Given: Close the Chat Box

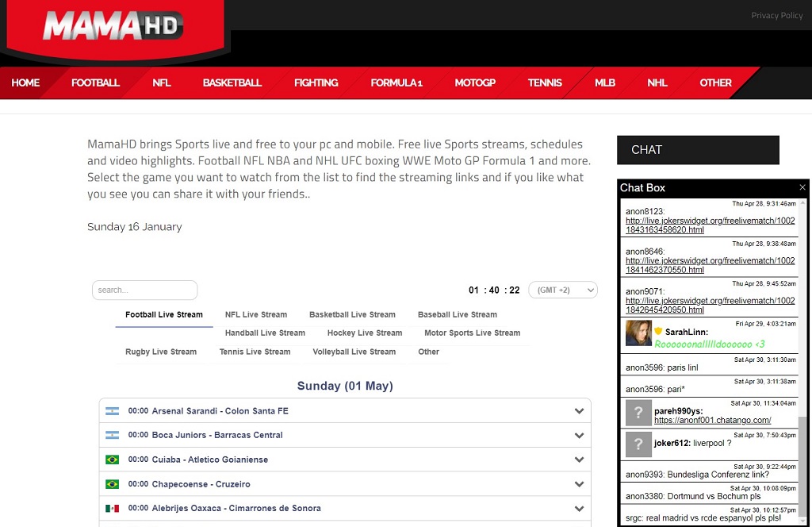Looking at the screenshot, I should pyautogui.click(x=802, y=187).
